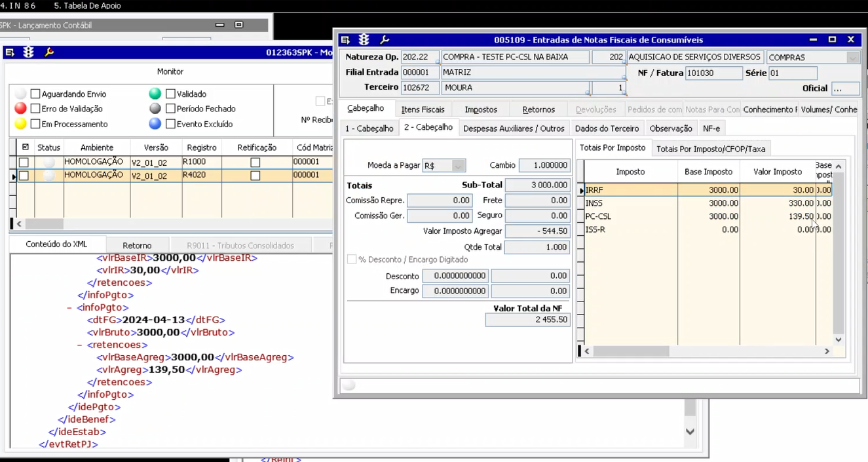This screenshot has height=462, width=868.
Task: Click wrench icon in Notas Fiscais window
Action: coord(385,40)
